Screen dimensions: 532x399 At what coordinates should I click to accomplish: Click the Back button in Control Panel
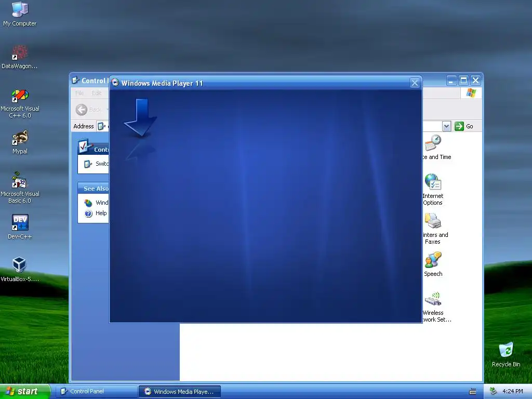click(88, 110)
